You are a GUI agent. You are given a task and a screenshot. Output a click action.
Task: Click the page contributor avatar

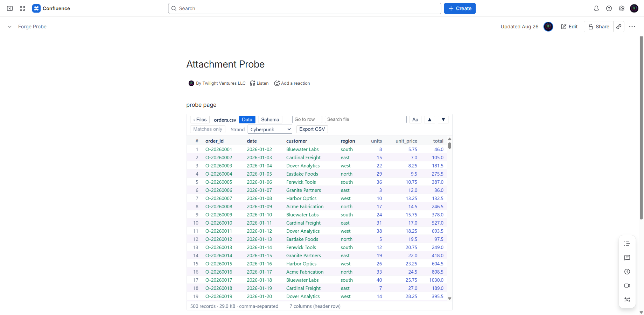pos(548,27)
